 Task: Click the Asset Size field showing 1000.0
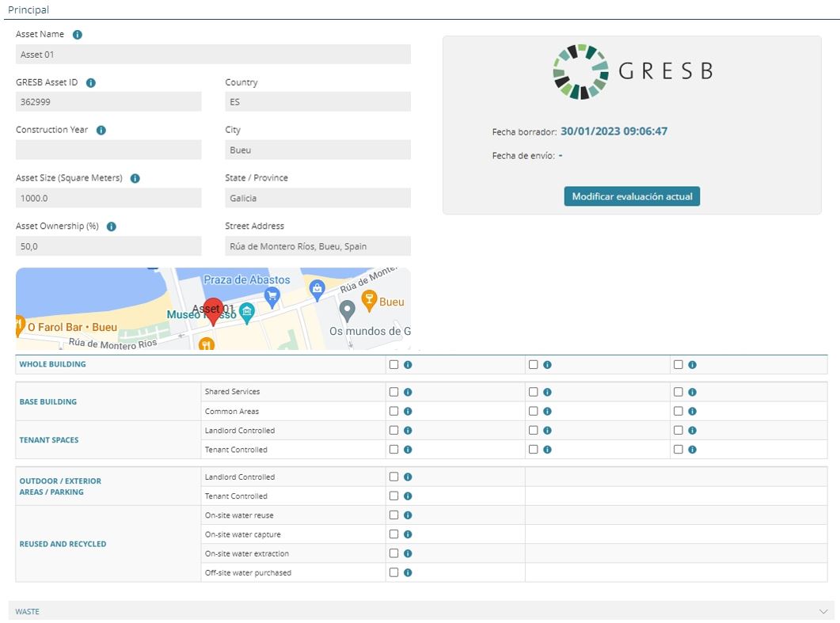coord(108,198)
